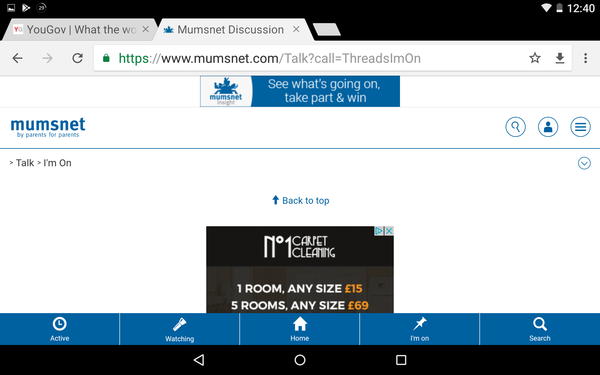Open the Mumsnet user account icon
Screen dimensions: 600x375
(548, 127)
